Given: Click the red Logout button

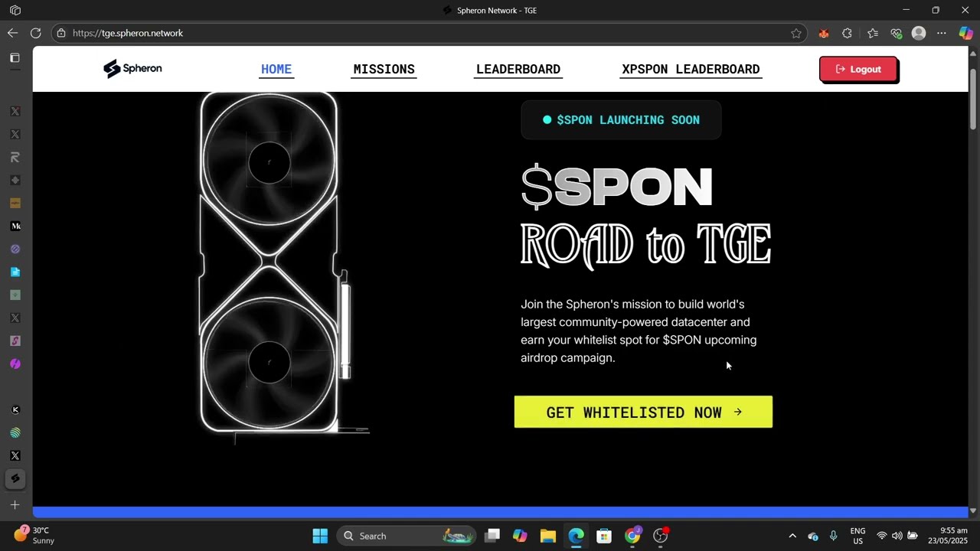Looking at the screenshot, I should [858, 69].
